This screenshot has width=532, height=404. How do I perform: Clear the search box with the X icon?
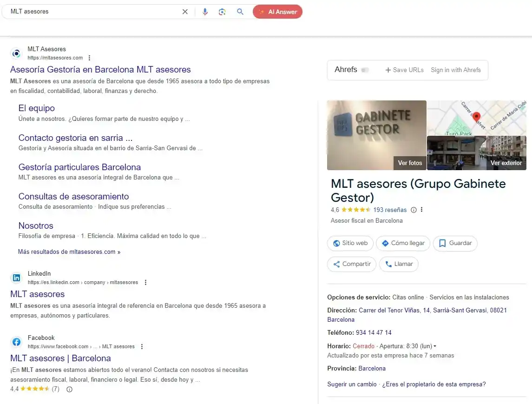tap(185, 12)
